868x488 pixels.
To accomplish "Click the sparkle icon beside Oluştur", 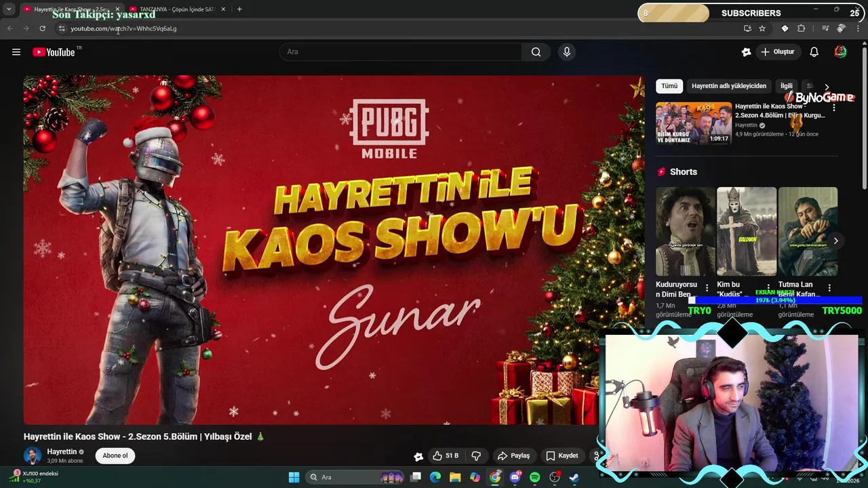I will (747, 52).
